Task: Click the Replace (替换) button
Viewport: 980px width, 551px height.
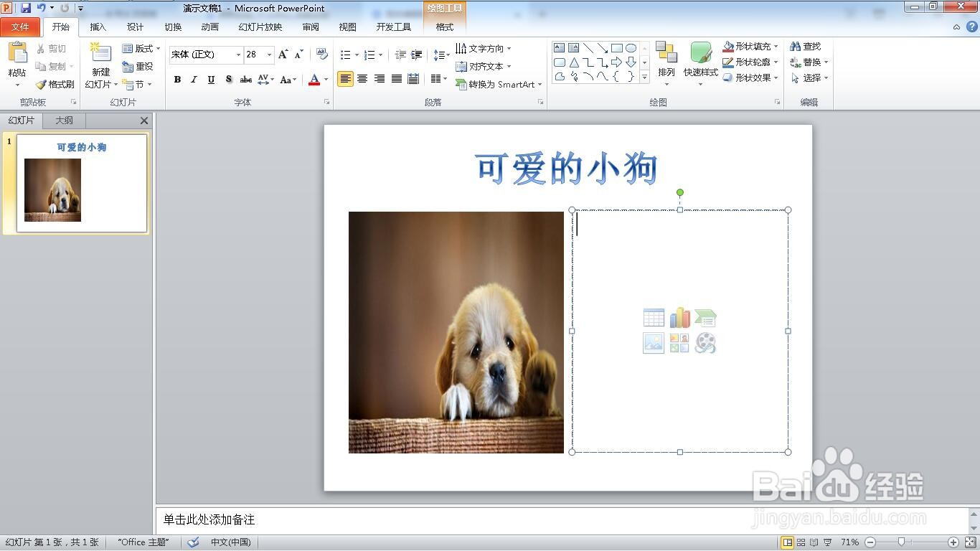Action: click(x=809, y=62)
